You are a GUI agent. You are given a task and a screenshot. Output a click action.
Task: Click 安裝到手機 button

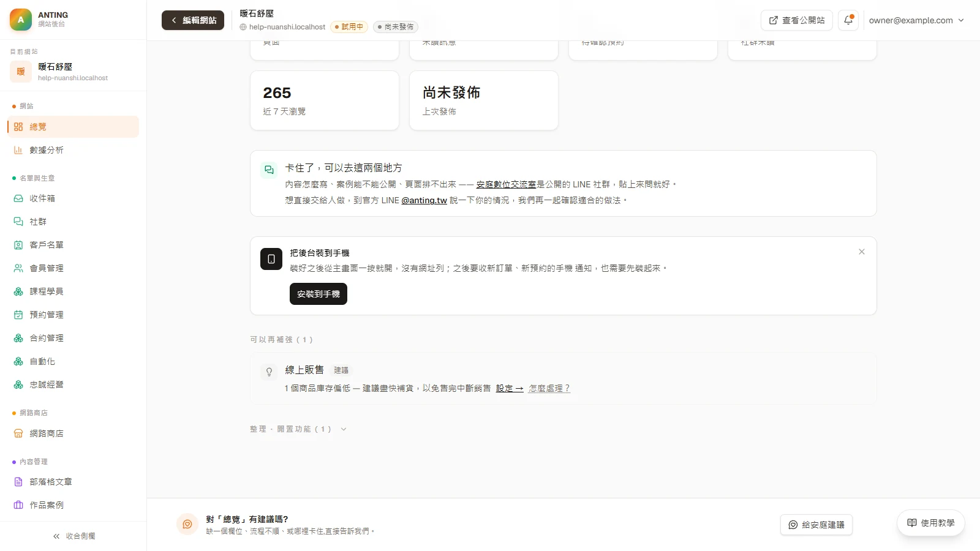click(x=318, y=294)
